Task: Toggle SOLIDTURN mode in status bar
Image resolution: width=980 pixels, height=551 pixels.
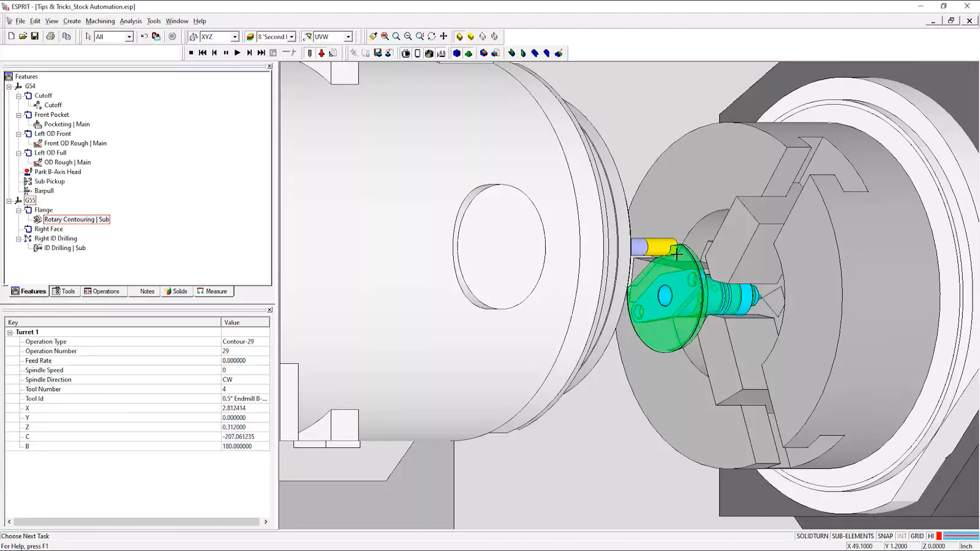Action: click(x=812, y=536)
